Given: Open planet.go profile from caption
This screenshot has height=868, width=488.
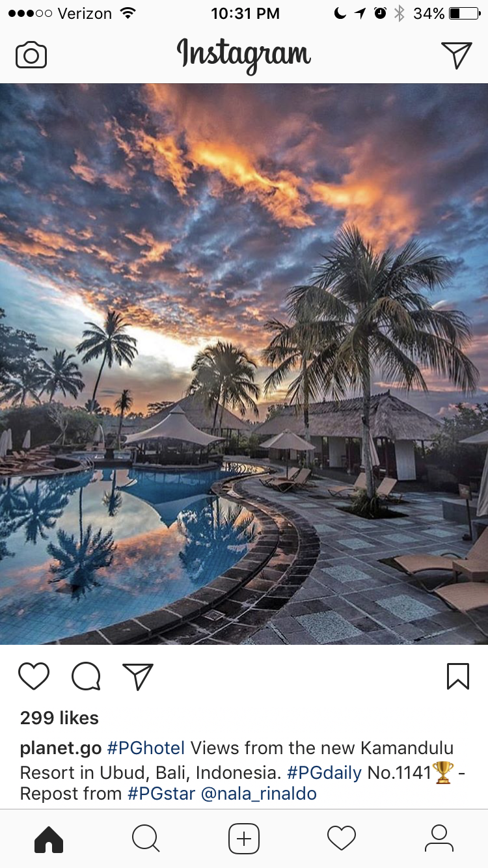Looking at the screenshot, I should coord(61,748).
